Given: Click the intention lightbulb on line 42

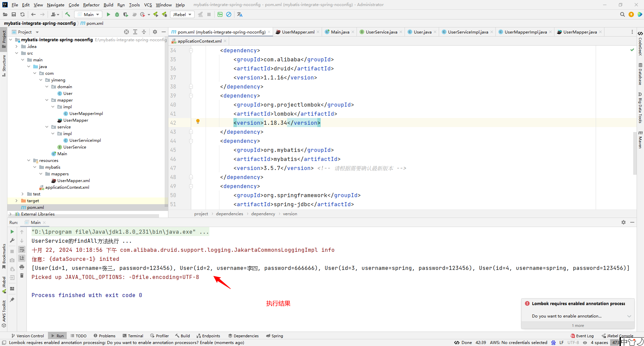Looking at the screenshot, I should [198, 121].
